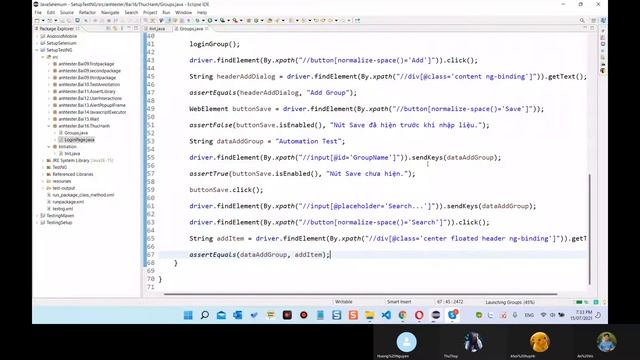Open File Explorer from taskbar
The width and height of the screenshot is (640, 360).
[370, 315]
